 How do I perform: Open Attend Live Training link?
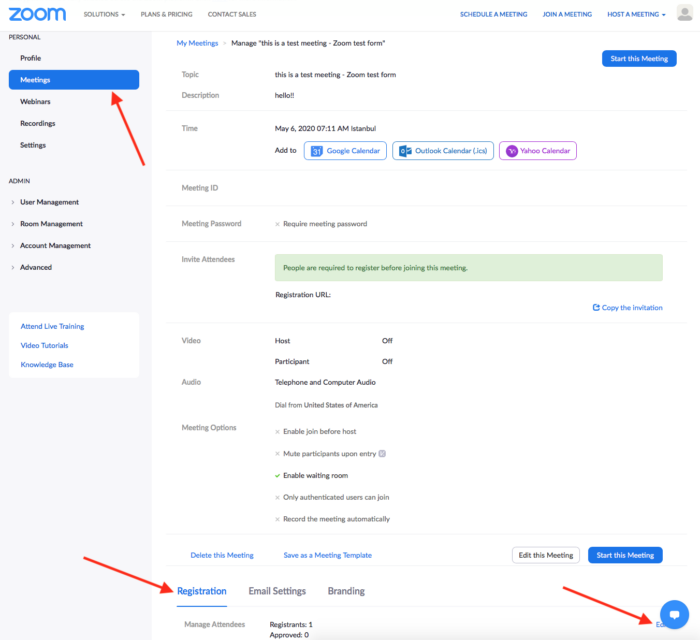[x=52, y=326]
